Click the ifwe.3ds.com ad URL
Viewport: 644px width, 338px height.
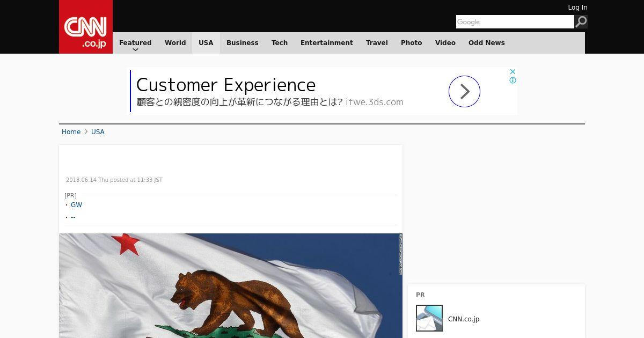coord(375,102)
